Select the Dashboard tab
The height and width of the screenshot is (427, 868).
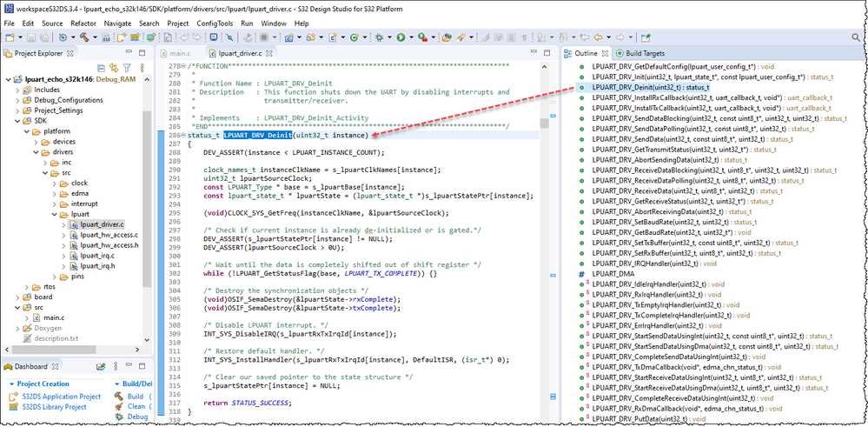(x=31, y=367)
